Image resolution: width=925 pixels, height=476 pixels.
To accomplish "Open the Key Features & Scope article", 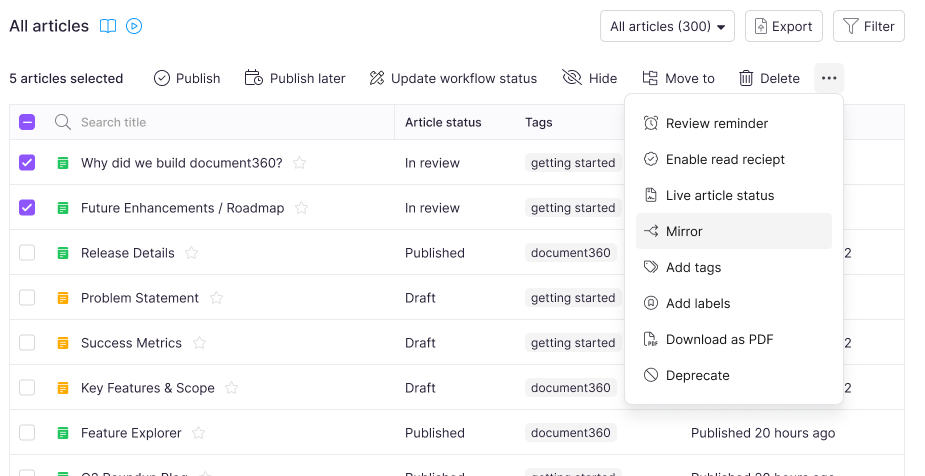I will point(147,388).
